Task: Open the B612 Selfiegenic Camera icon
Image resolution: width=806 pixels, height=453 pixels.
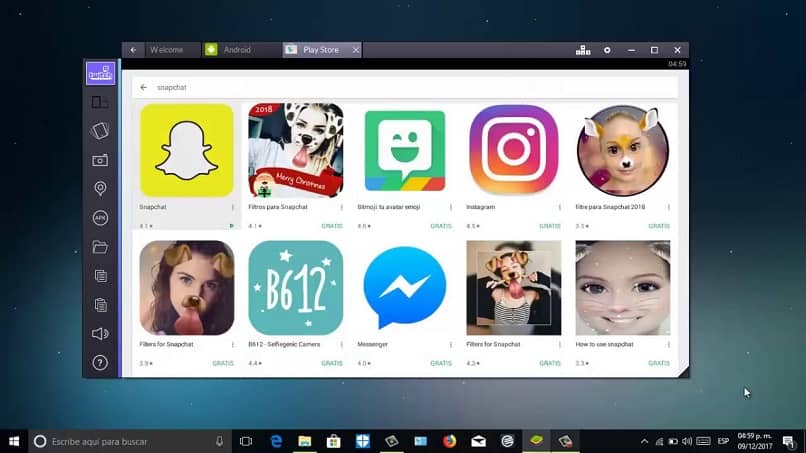Action: click(296, 288)
